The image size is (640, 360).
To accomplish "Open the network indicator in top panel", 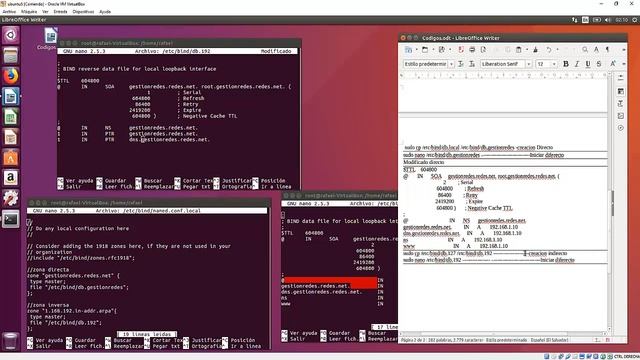I will click(x=575, y=20).
